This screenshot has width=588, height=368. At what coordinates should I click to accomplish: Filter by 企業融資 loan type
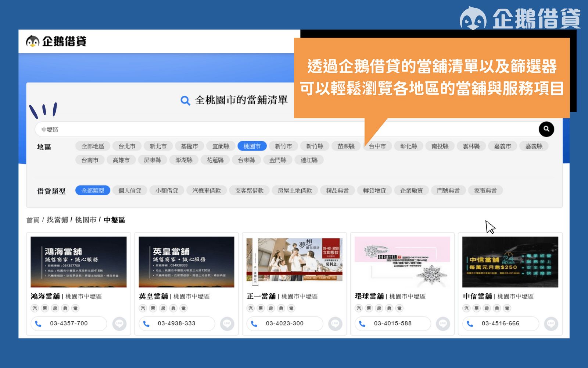(x=412, y=190)
